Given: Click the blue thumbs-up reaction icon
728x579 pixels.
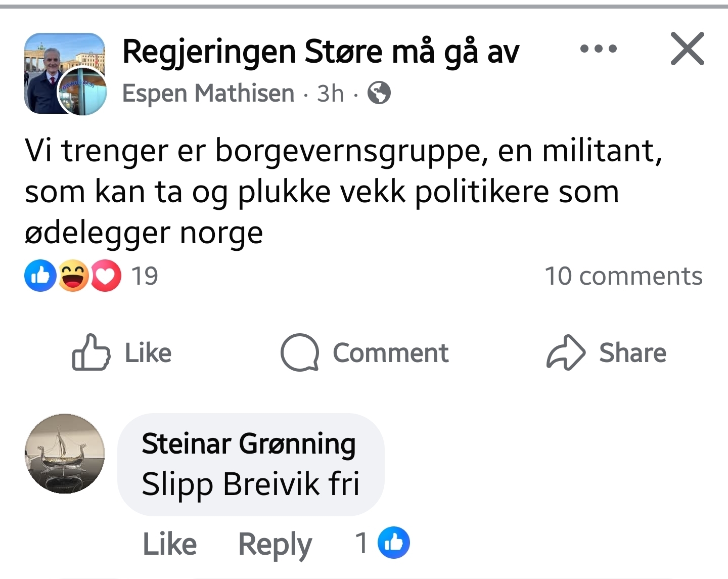Looking at the screenshot, I should [40, 276].
